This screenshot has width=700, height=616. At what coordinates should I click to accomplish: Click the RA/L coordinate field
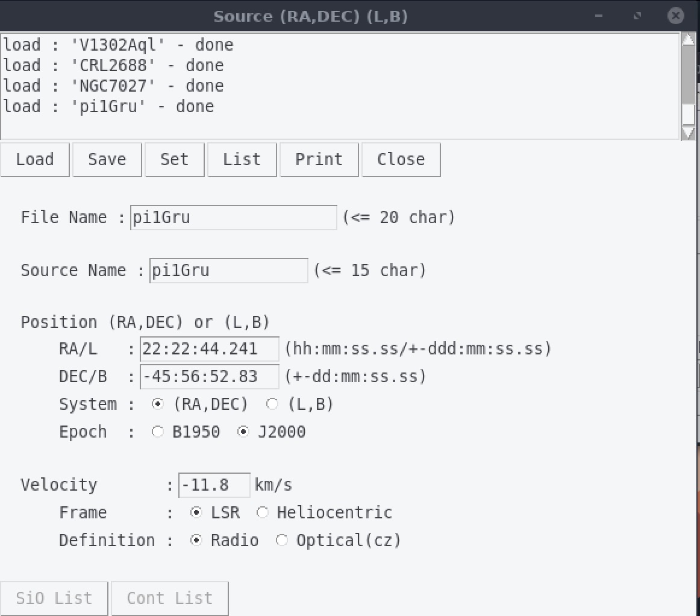click(209, 349)
